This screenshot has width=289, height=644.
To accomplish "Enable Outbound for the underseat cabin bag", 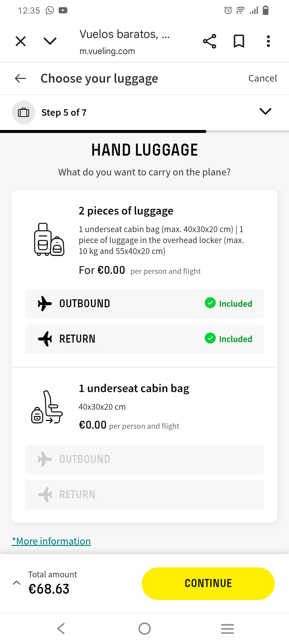I will 144,459.
